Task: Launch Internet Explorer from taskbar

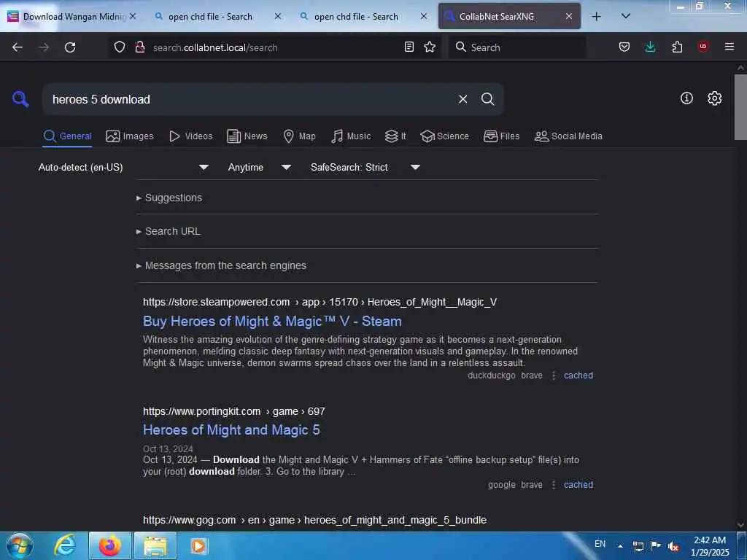Action: 65,545
